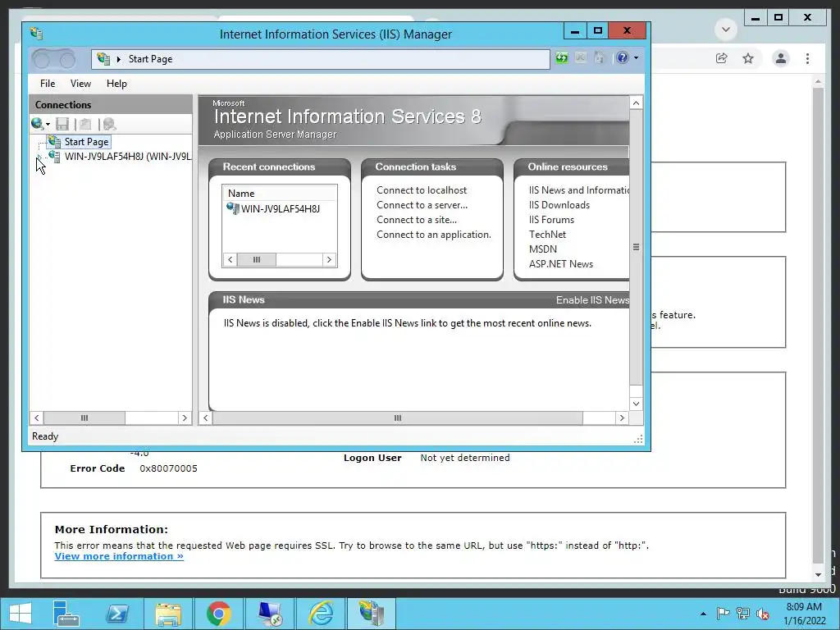840x630 pixels.
Task: Open the Create New Connection dropdown arrow
Action: 48,125
